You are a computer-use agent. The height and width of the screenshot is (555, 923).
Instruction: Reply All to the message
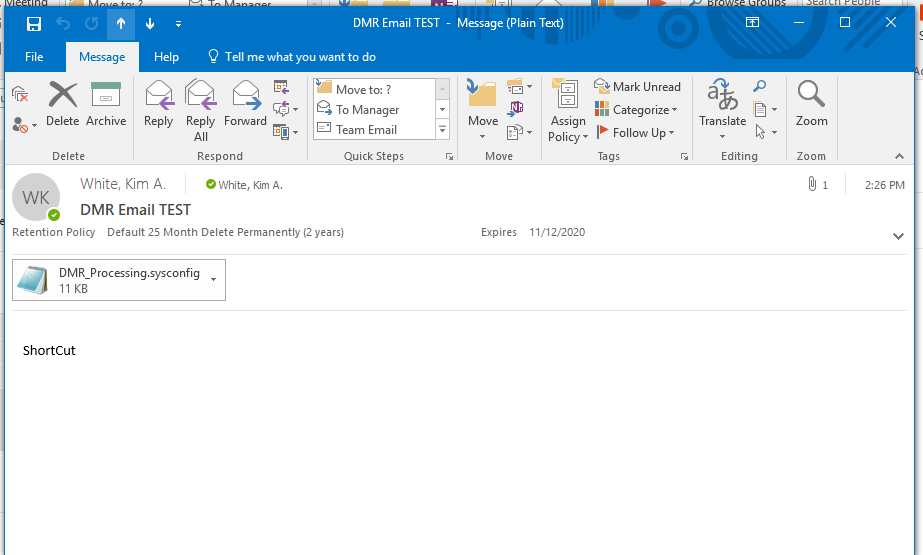[x=200, y=111]
